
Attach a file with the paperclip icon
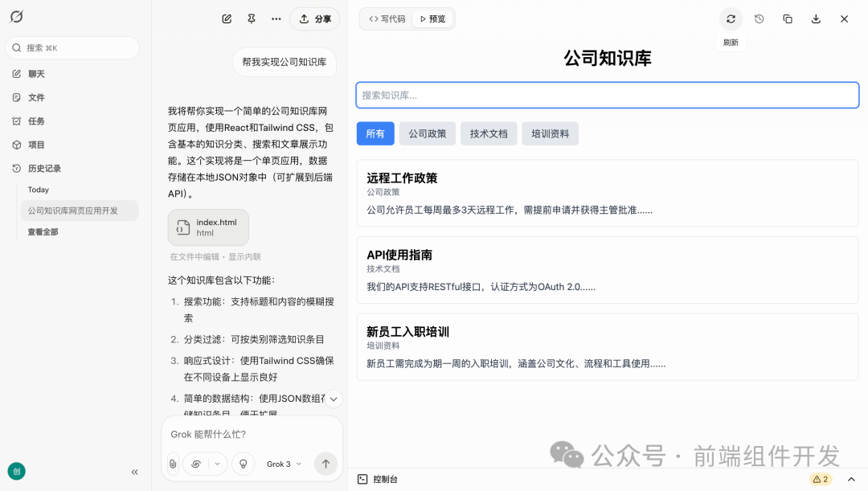(x=173, y=464)
